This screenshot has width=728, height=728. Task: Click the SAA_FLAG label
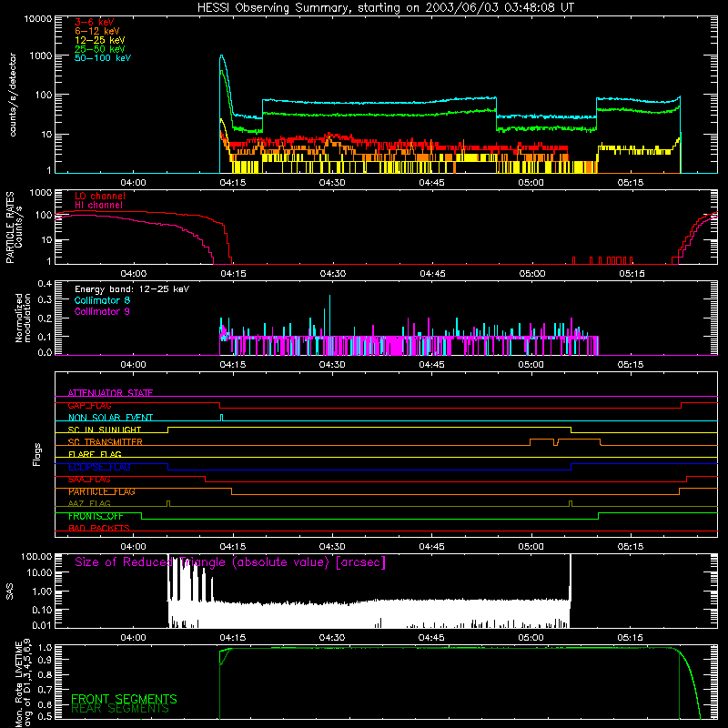click(89, 480)
